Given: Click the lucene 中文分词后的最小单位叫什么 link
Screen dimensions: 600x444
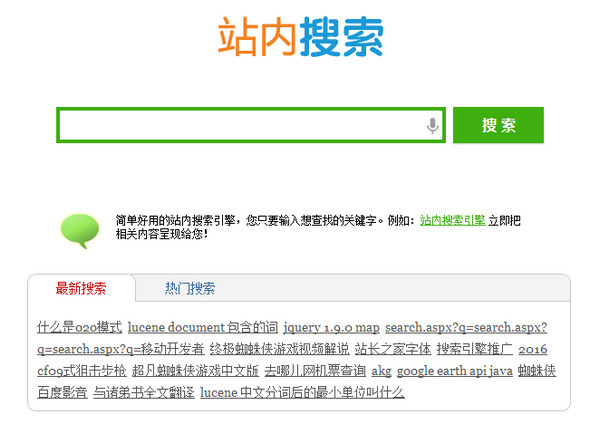Looking at the screenshot, I should click(302, 393).
